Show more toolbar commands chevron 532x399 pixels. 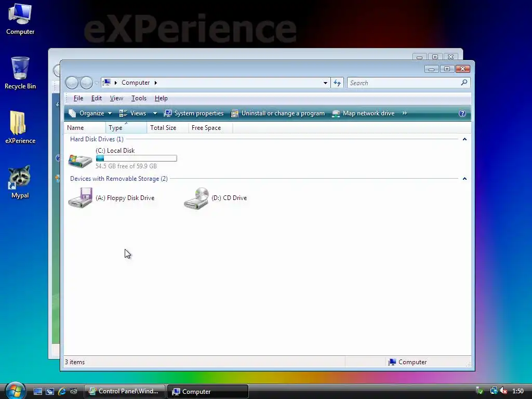(404, 113)
